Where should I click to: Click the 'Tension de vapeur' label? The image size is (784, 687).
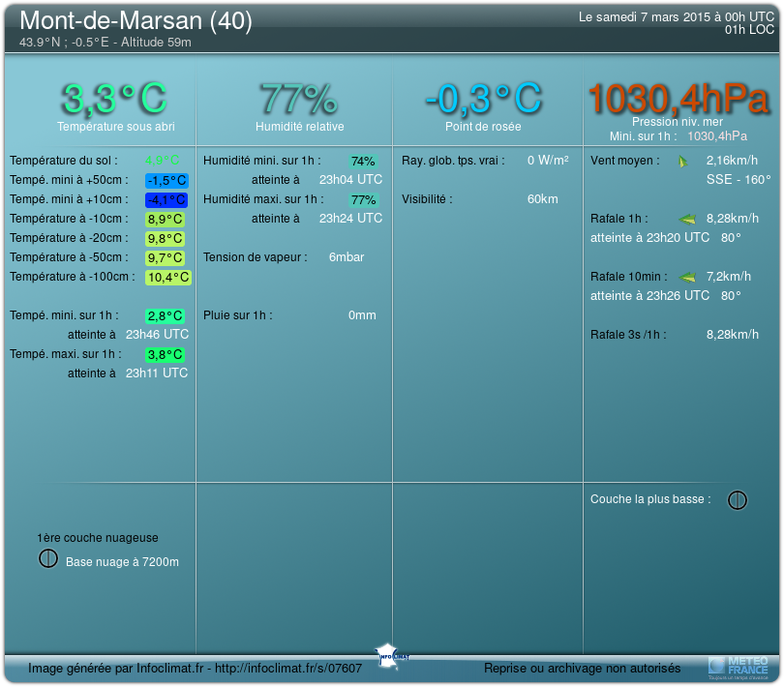pyautogui.click(x=255, y=257)
